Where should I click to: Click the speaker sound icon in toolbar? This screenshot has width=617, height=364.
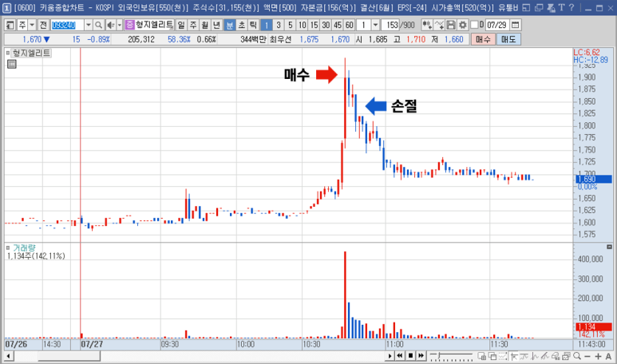(111, 26)
